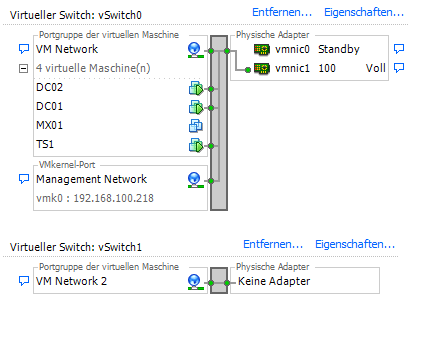Click the speech bubble beside VM Network 2
This screenshot has width=439, height=364.
24,281
